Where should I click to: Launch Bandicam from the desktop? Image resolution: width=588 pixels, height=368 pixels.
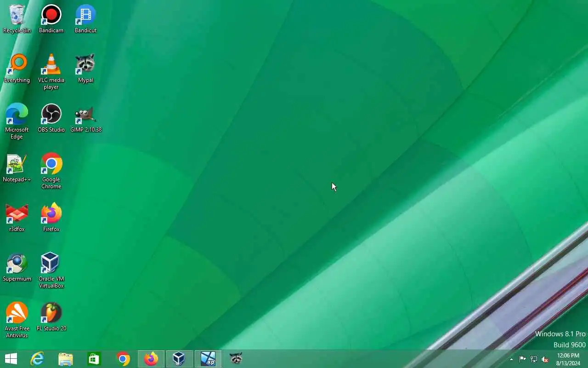(51, 19)
